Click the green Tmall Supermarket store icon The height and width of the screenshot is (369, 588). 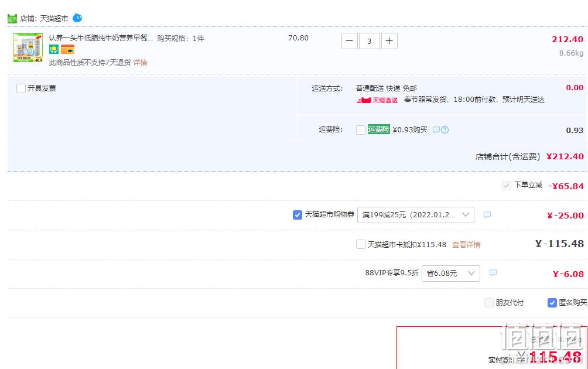tap(12, 18)
